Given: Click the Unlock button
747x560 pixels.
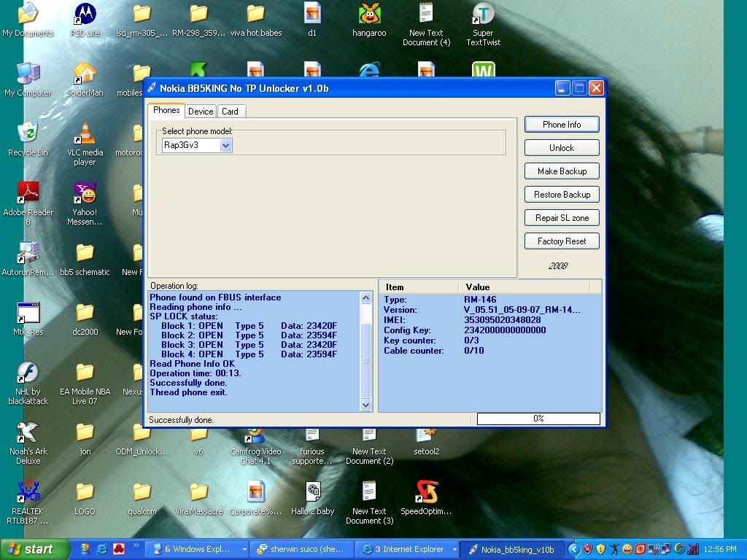Looking at the screenshot, I should (562, 148).
